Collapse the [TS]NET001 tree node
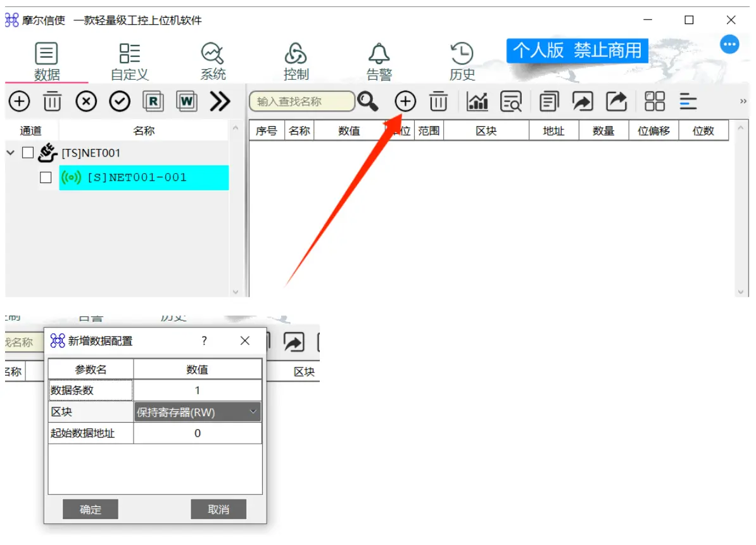The width and height of the screenshot is (756, 545). [11, 153]
